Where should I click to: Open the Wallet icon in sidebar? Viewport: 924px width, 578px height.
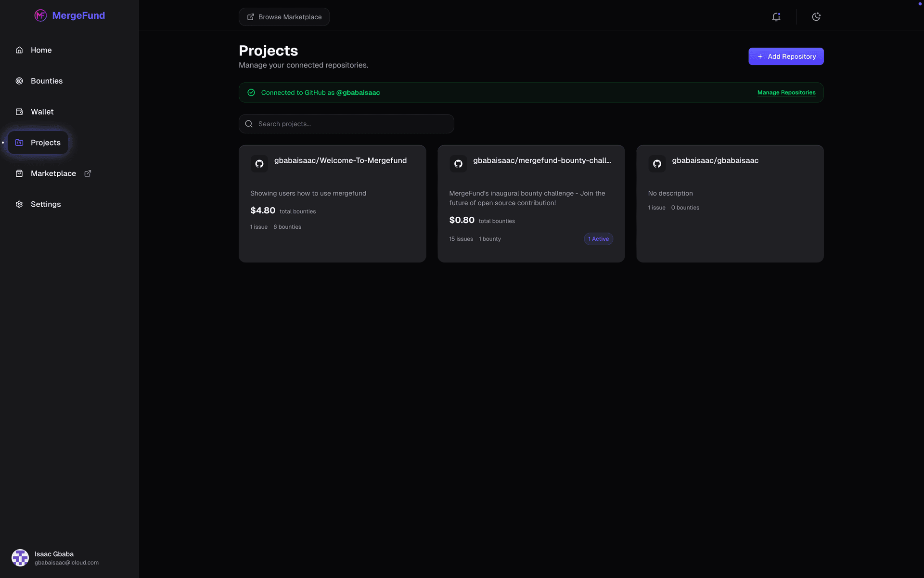click(x=19, y=111)
